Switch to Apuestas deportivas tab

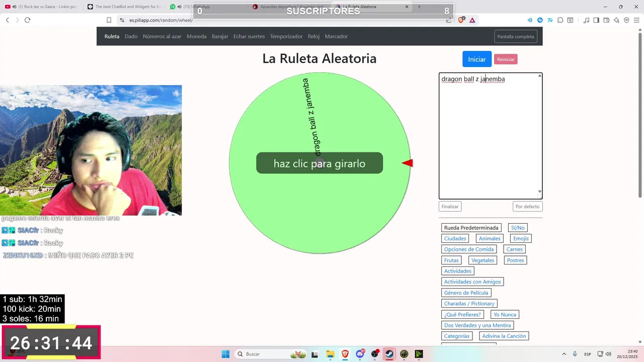pyautogui.click(x=289, y=7)
